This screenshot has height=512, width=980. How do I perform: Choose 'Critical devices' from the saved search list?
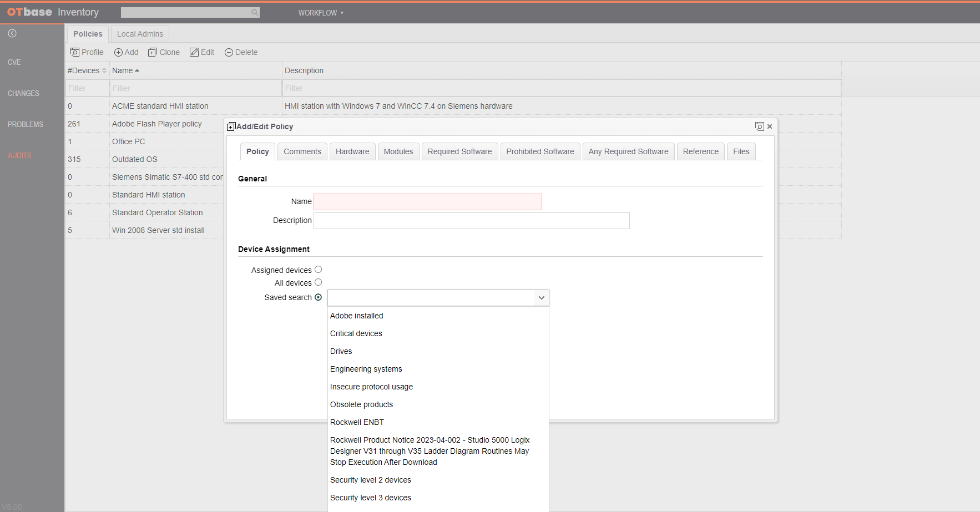[438, 333]
